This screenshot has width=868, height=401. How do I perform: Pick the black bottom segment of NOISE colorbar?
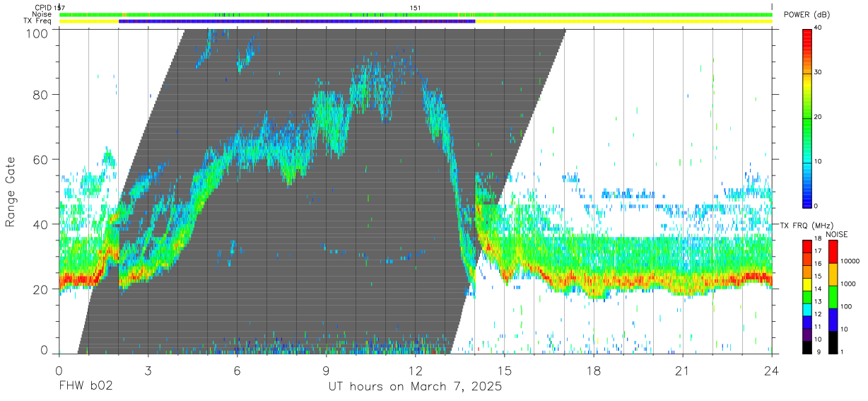tap(833, 342)
